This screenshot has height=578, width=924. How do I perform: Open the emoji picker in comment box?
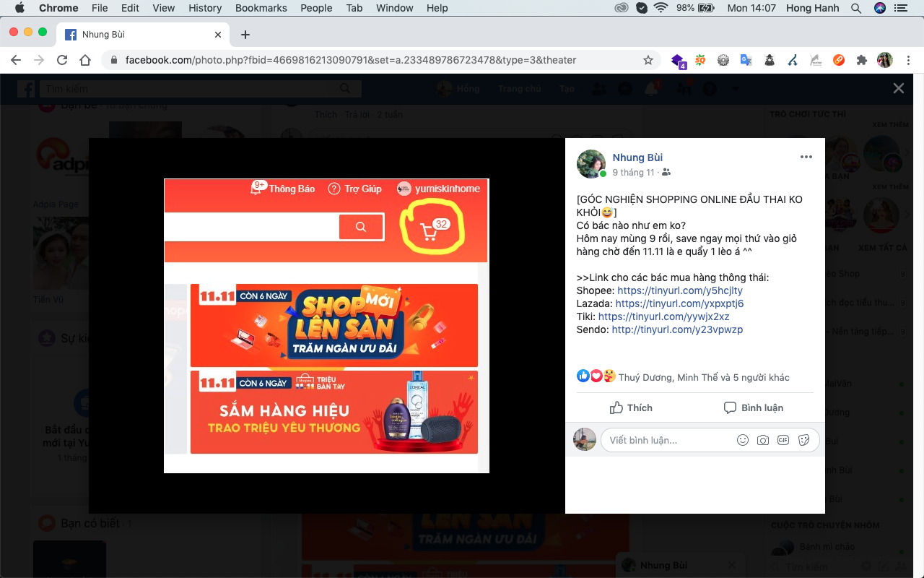click(x=742, y=440)
